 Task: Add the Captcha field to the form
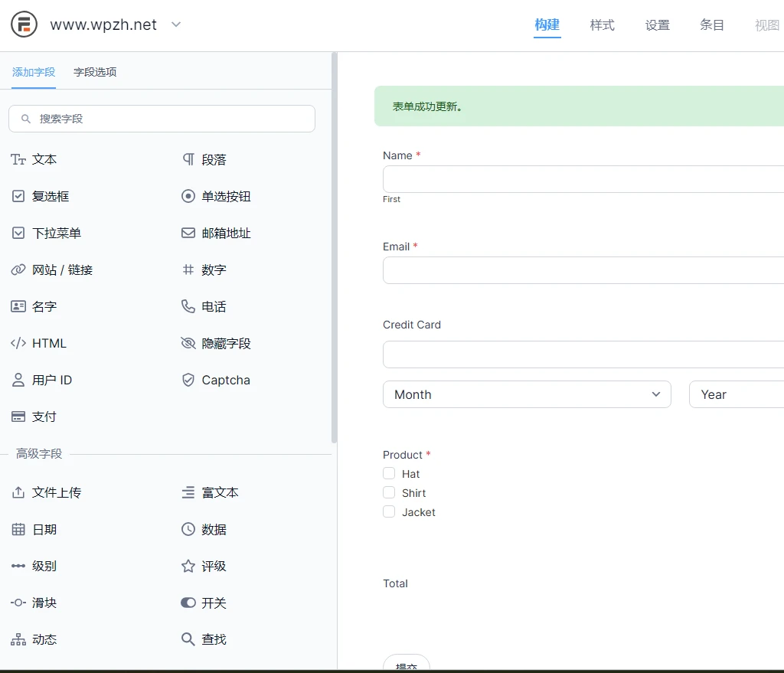point(216,380)
